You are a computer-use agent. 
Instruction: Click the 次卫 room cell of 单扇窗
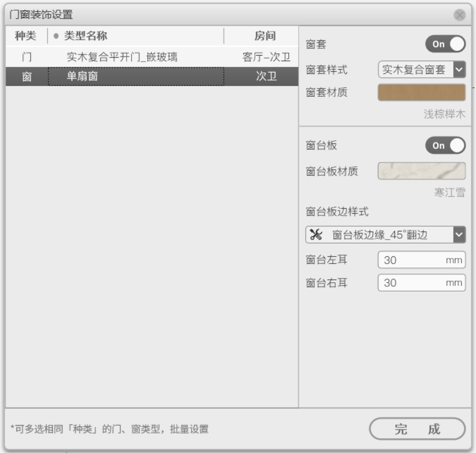click(x=266, y=76)
